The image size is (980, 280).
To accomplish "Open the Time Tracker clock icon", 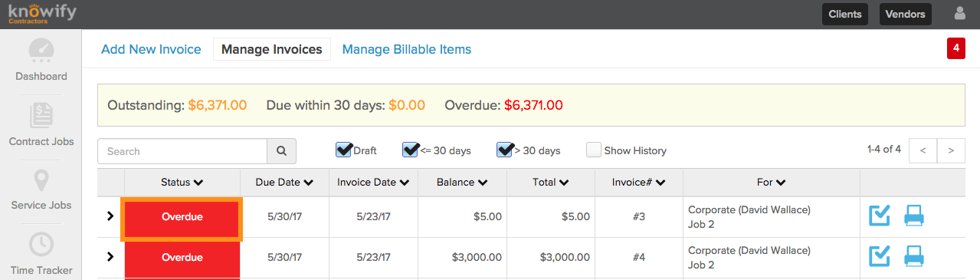I will (x=41, y=245).
